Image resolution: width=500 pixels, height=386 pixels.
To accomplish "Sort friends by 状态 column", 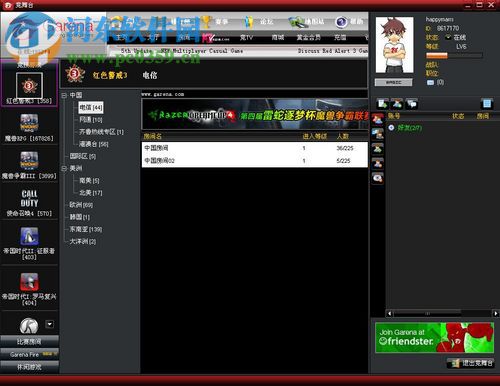I will point(458,116).
